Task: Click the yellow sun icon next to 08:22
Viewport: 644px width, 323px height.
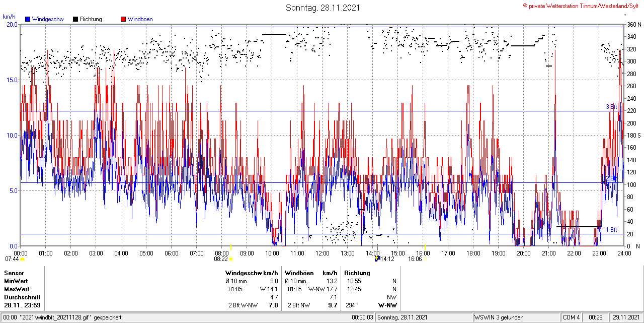Action: coord(231,259)
